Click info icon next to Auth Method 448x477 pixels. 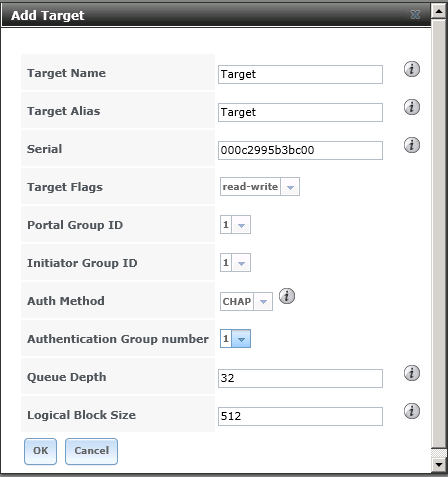tap(287, 296)
